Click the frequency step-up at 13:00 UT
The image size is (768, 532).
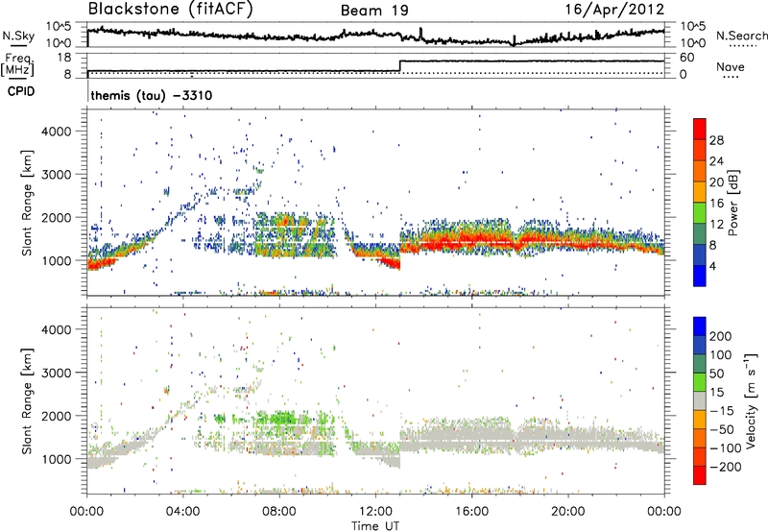pos(400,66)
